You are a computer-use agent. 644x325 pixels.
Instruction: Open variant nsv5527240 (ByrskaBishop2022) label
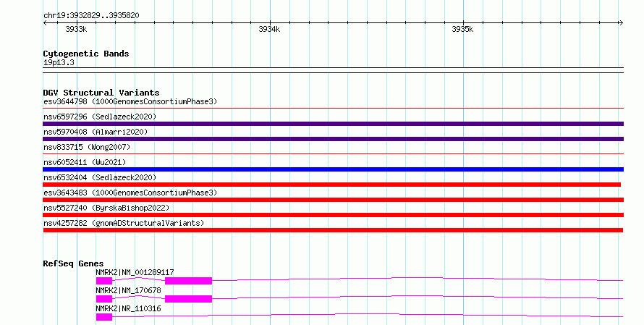tap(106, 208)
